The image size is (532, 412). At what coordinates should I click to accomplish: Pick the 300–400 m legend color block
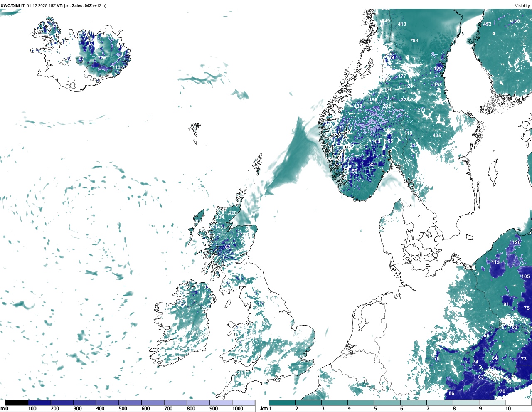click(85, 402)
